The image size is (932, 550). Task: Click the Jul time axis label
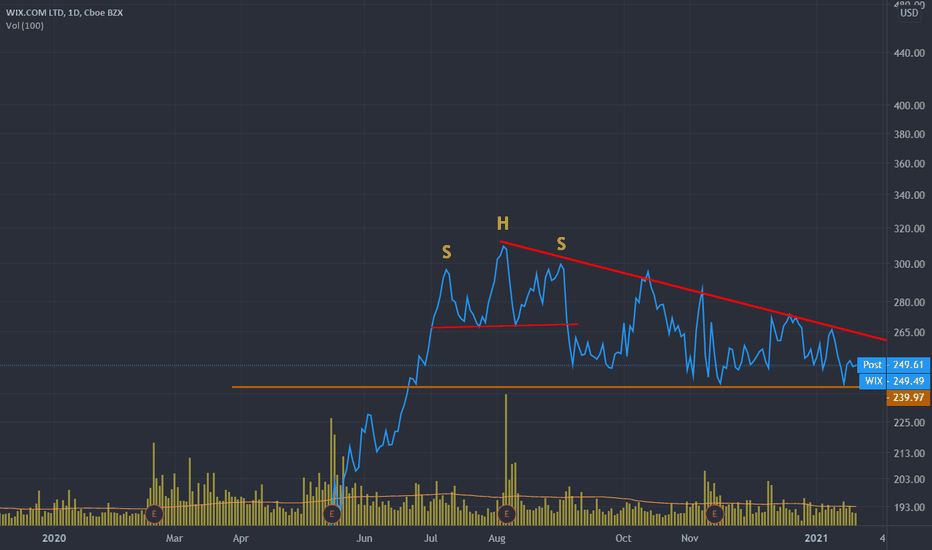pyautogui.click(x=430, y=538)
